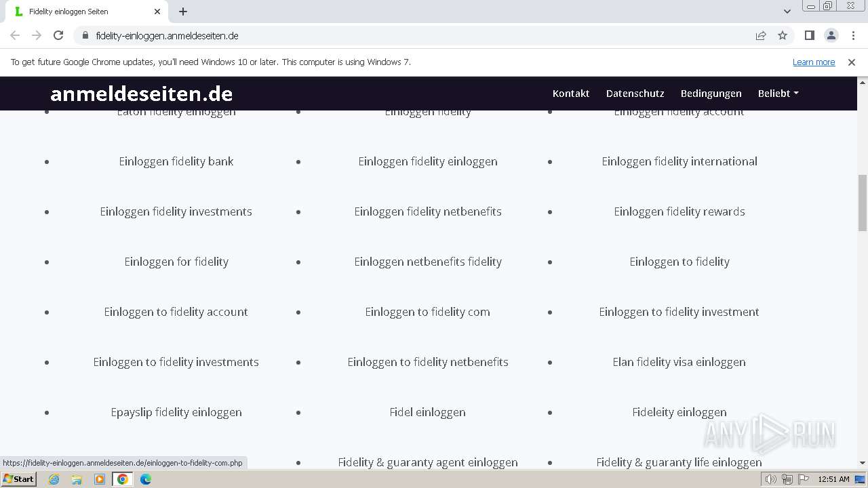
Task: Open the Datenschutz page
Action: click(635, 94)
